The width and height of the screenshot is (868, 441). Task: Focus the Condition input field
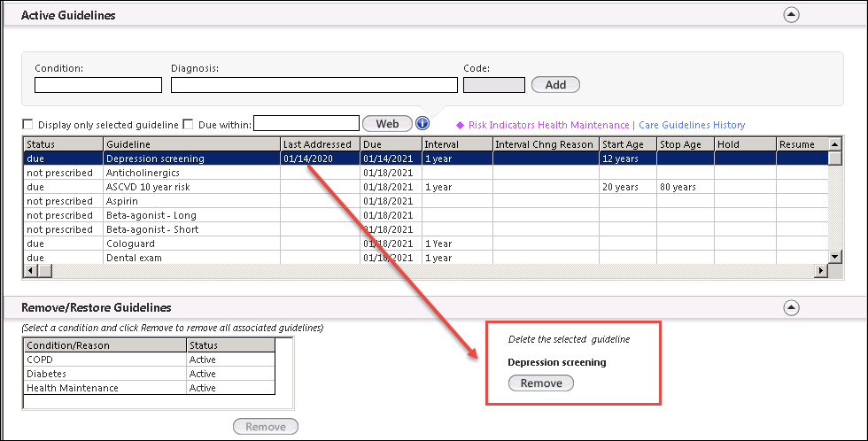coord(98,85)
